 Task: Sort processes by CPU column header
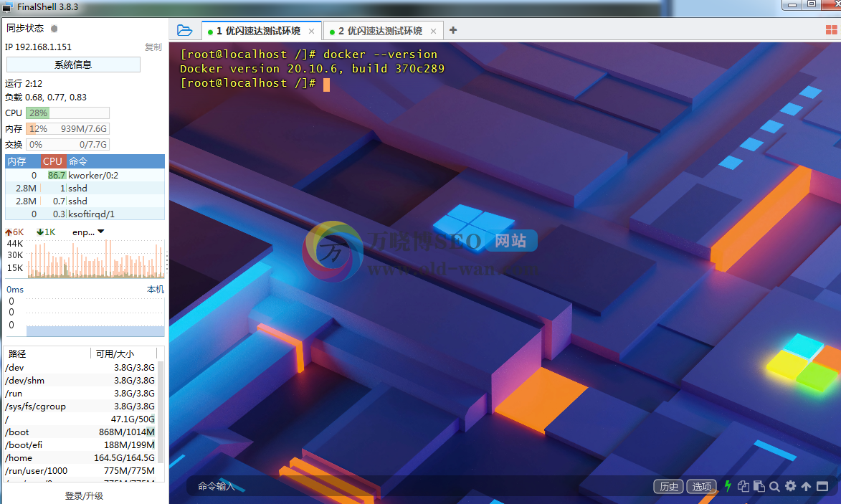(53, 161)
